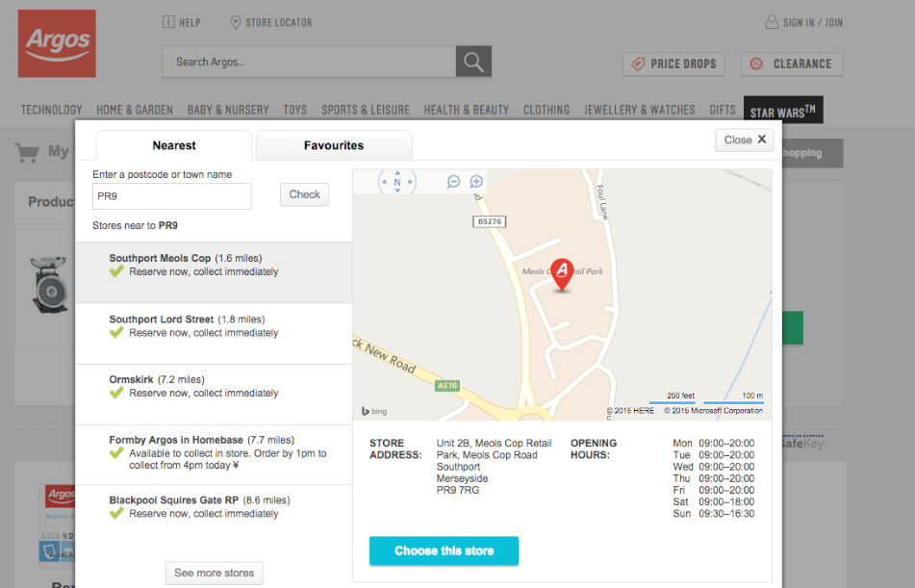Pan the map west arrow
The width and height of the screenshot is (915, 588).
pyautogui.click(x=383, y=182)
